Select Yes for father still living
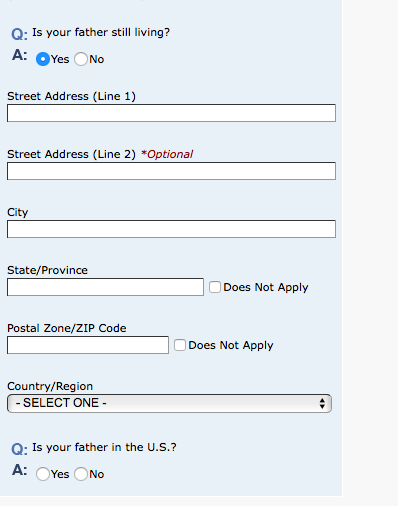Viewport: 398px width, 506px height. tap(43, 59)
